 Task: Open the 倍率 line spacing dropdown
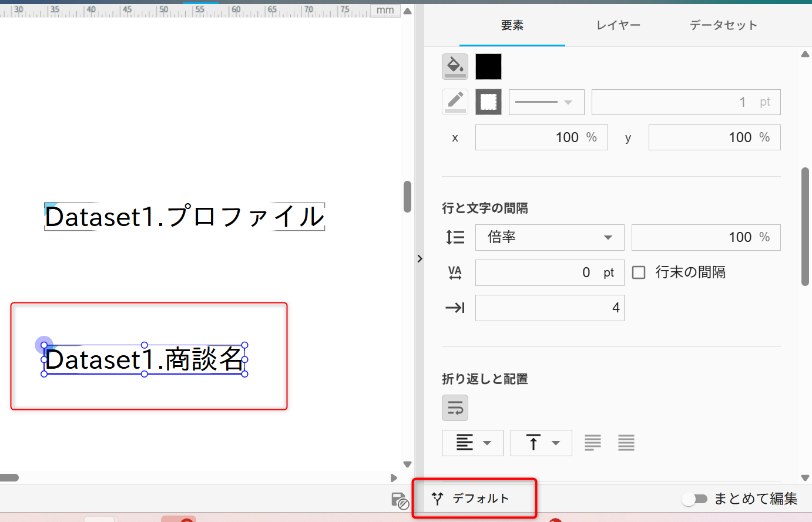pos(550,237)
